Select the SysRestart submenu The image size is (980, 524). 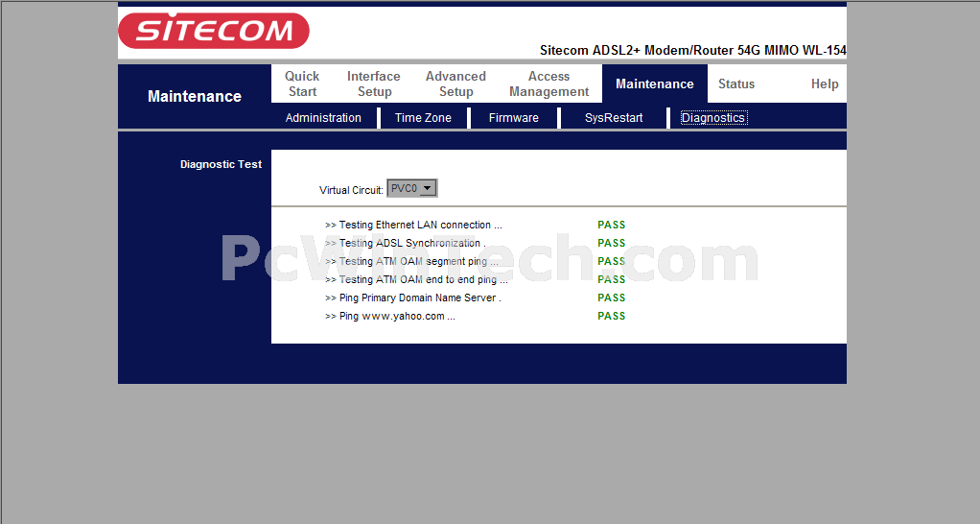614,118
